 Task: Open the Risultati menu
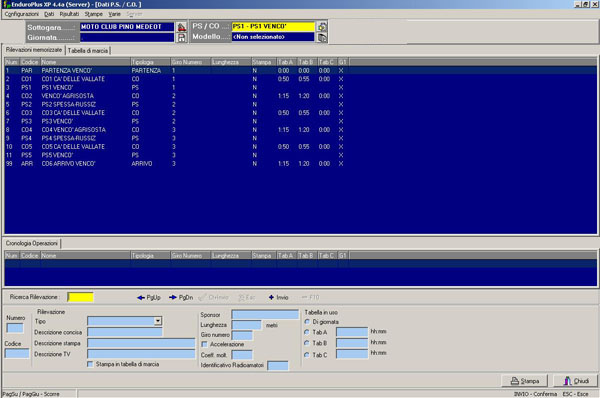click(69, 14)
